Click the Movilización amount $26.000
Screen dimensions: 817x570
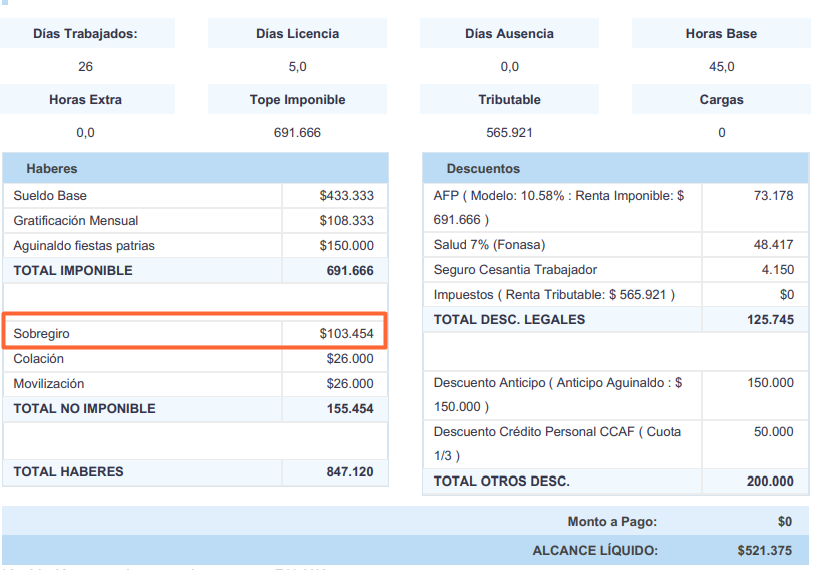tap(350, 383)
